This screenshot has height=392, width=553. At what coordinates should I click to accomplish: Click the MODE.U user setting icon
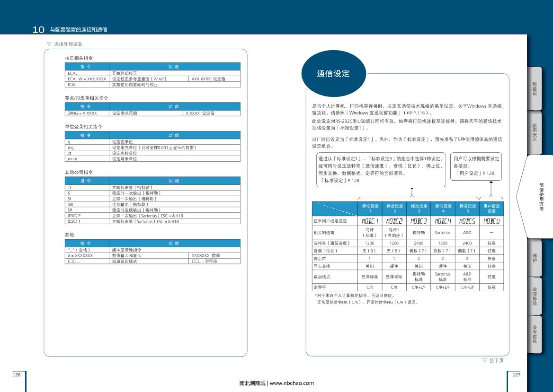491,221
